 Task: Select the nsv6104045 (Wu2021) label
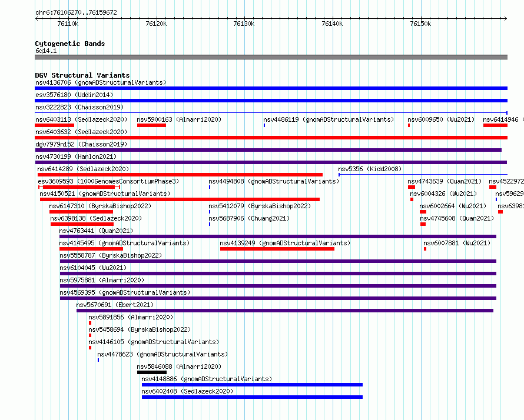(93, 268)
